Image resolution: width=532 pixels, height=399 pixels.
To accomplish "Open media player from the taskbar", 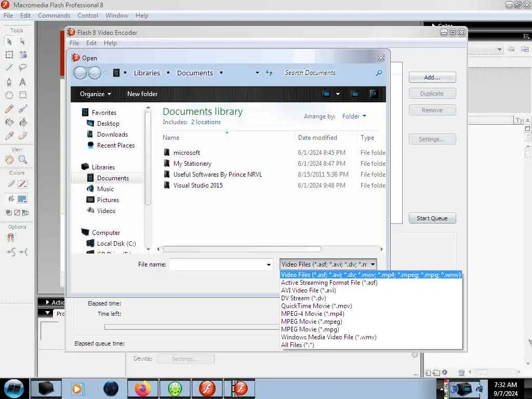I will (77, 389).
